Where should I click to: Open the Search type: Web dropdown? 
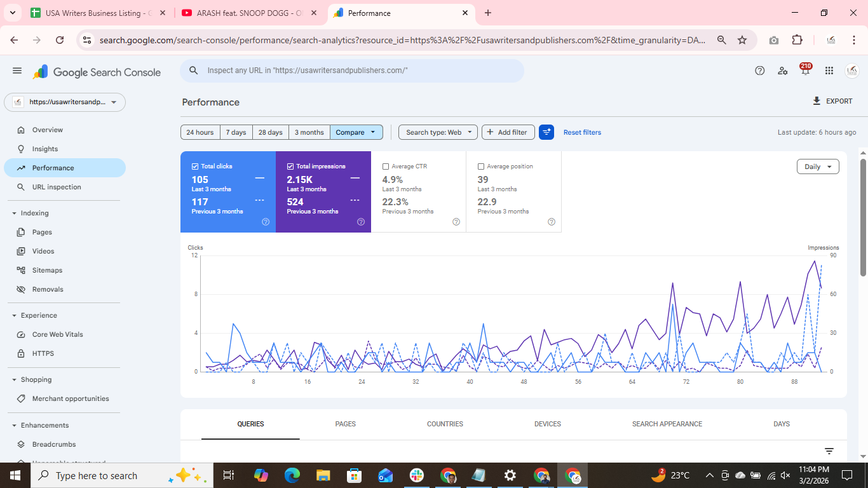point(438,132)
